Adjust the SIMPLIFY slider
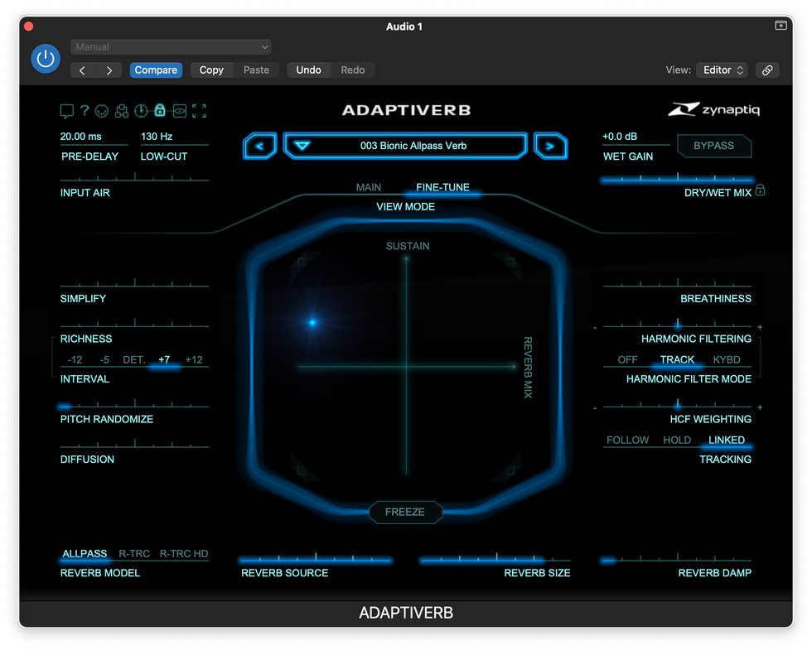The image size is (812, 650). [134, 284]
